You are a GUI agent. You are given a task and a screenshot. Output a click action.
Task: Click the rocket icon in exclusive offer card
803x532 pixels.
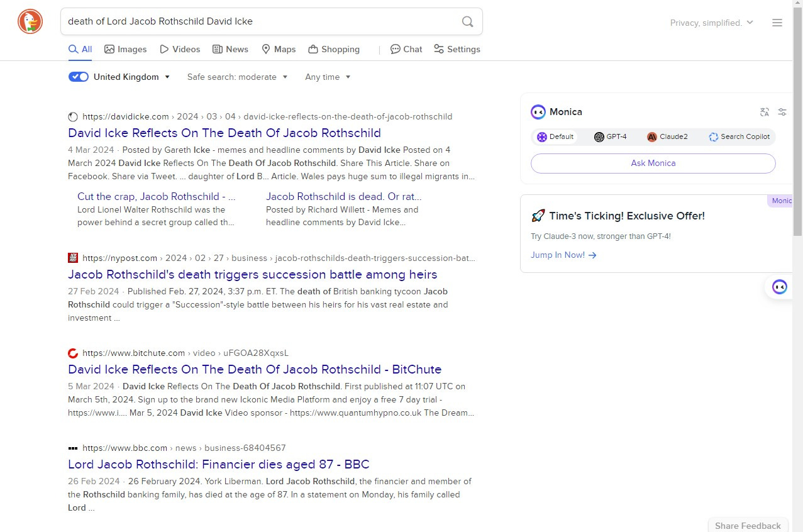[x=538, y=216]
